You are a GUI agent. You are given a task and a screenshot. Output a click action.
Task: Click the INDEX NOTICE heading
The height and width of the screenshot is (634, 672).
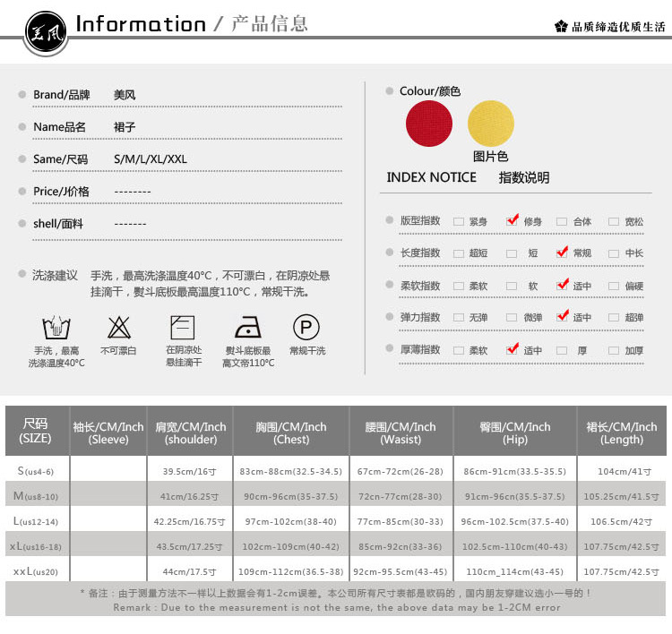431,177
